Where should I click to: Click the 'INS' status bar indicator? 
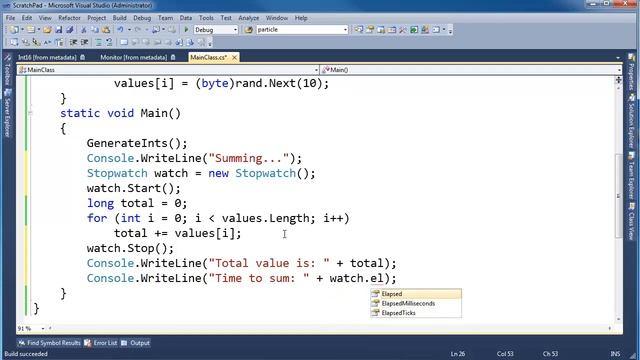[x=615, y=354]
